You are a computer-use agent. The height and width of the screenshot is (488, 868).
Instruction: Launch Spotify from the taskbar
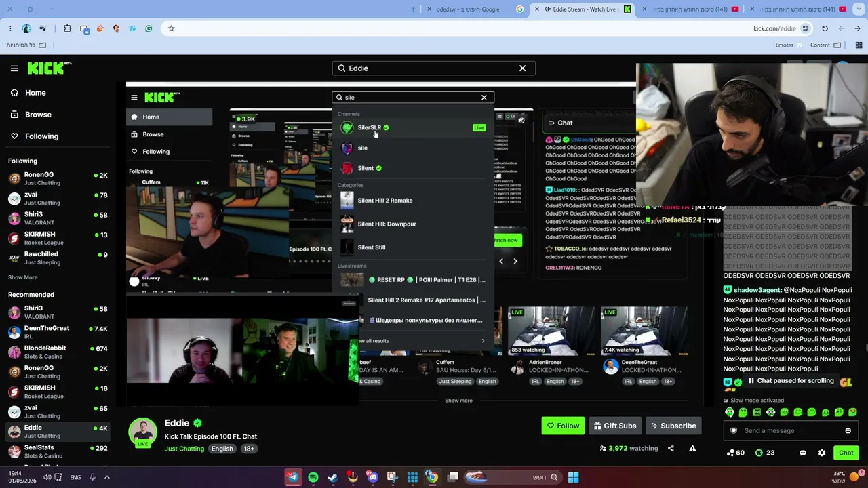(313, 477)
